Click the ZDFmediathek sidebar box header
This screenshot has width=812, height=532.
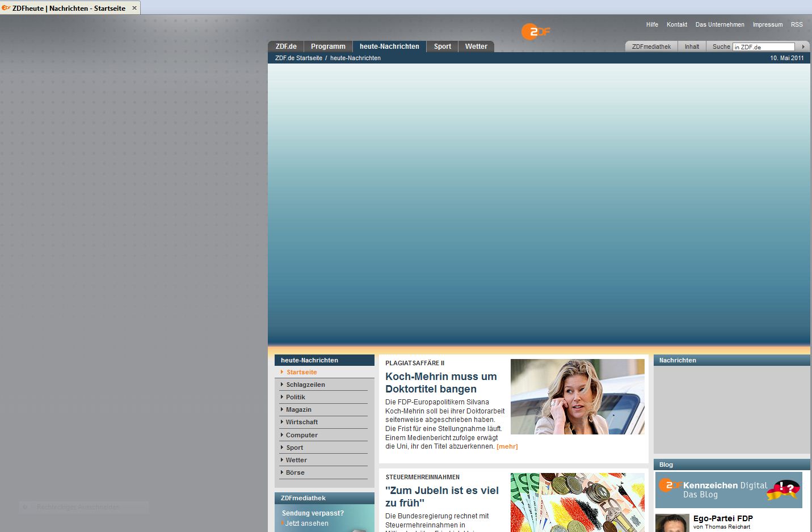point(325,498)
